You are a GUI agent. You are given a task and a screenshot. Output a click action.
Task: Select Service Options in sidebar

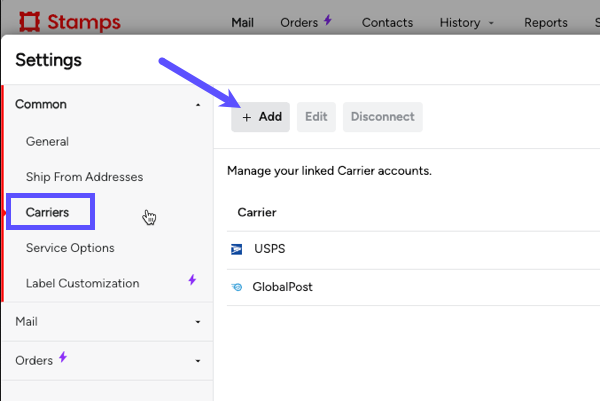pos(70,248)
